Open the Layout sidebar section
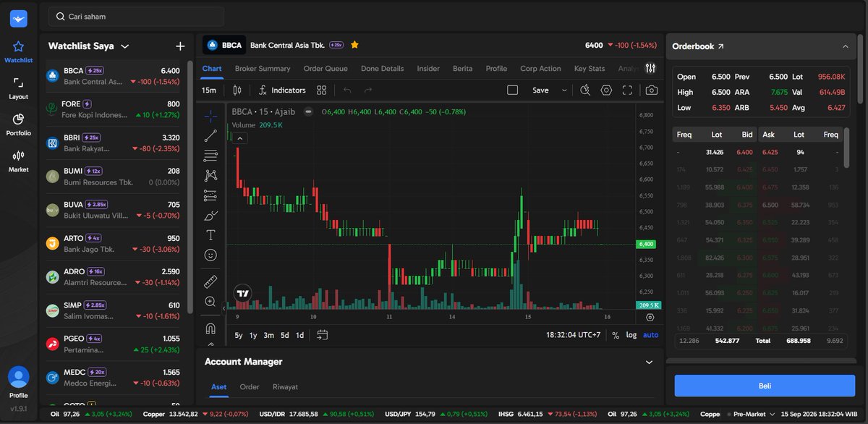868x424 pixels. 18,88
